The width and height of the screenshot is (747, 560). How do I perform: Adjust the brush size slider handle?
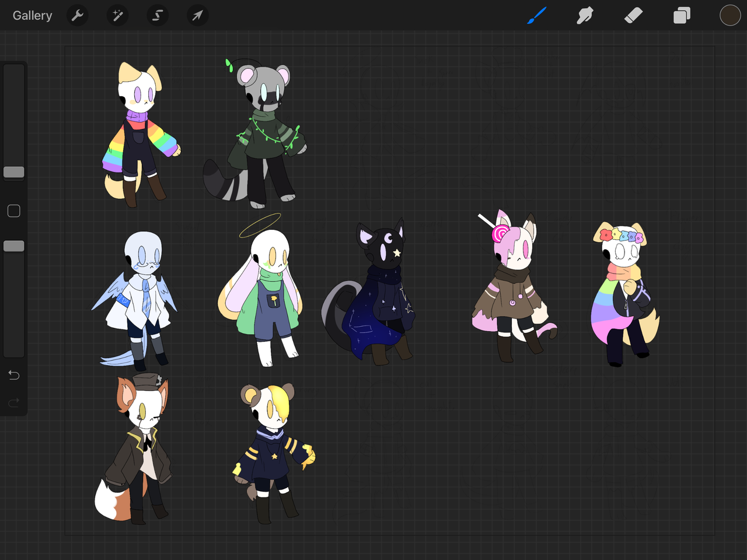point(14,172)
